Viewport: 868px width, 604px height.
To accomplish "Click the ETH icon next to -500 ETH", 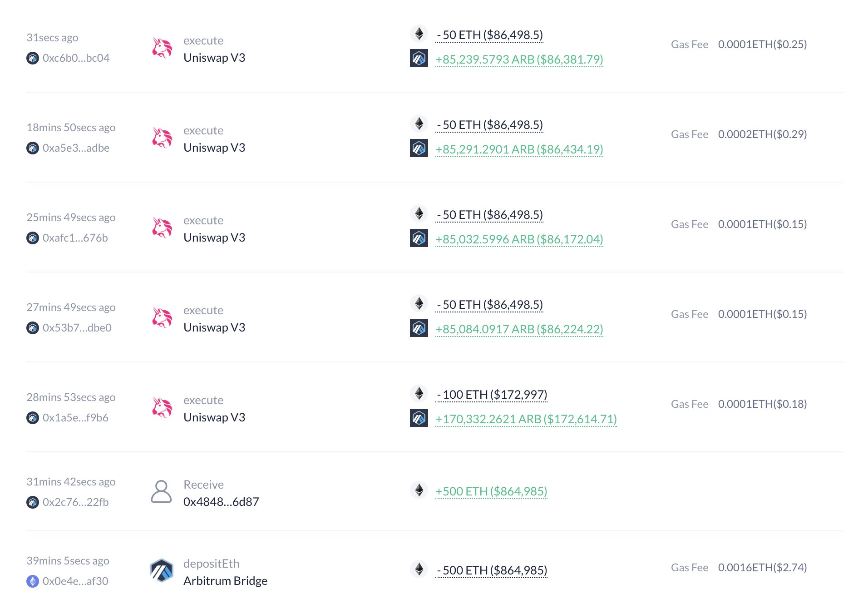I will [x=419, y=569].
